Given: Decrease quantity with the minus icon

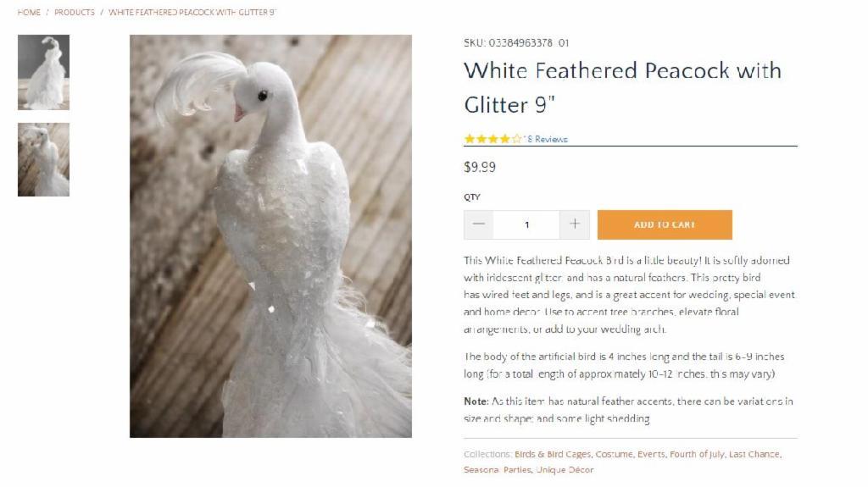Looking at the screenshot, I should coord(478,224).
